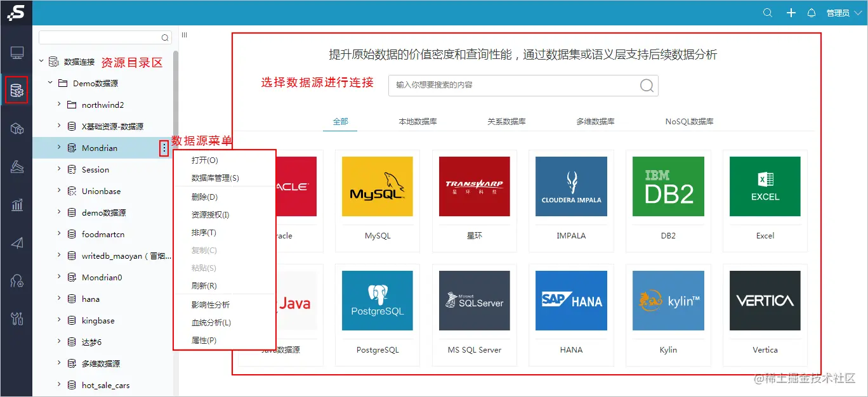Open the analysis pen-and-paper sidebar icon
Image resolution: width=868 pixels, height=397 pixels.
pyautogui.click(x=17, y=167)
